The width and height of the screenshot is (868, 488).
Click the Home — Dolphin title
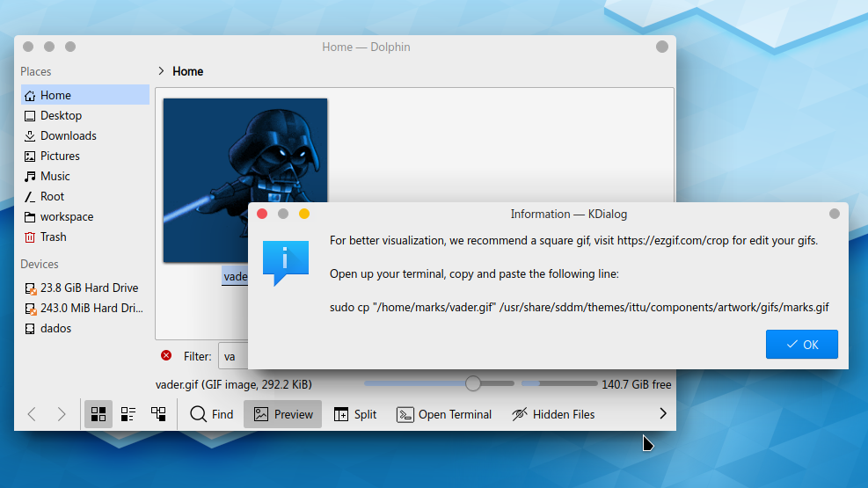[x=366, y=47]
